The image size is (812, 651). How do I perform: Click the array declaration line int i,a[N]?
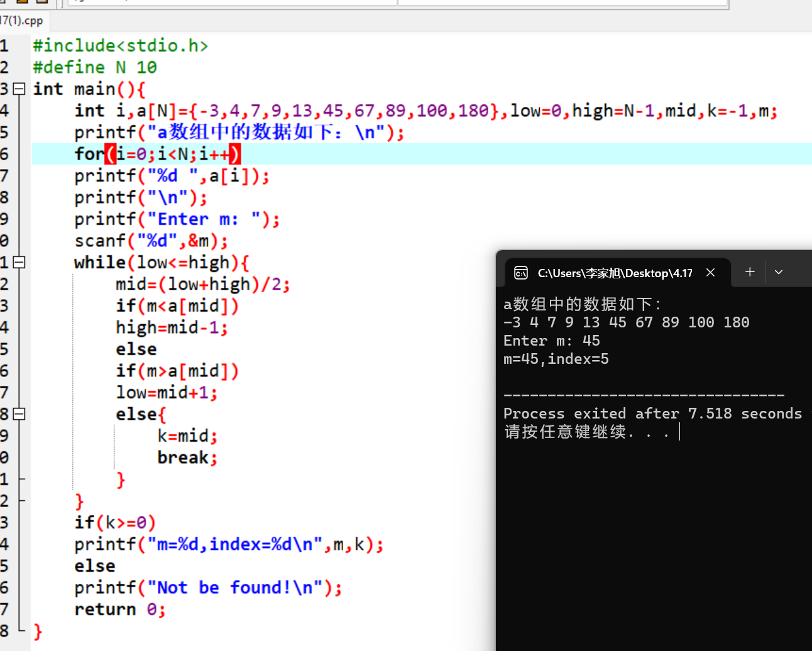[x=426, y=111]
